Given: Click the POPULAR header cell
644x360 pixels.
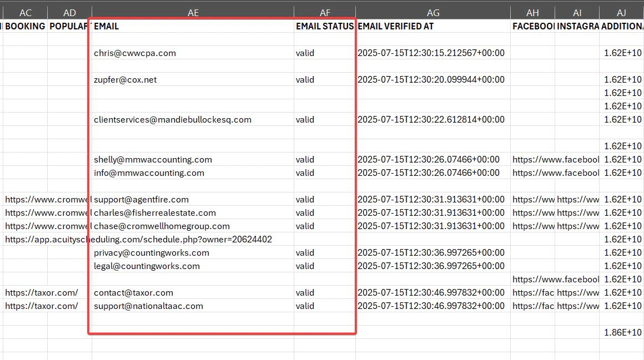Looking at the screenshot, I should coord(69,26).
